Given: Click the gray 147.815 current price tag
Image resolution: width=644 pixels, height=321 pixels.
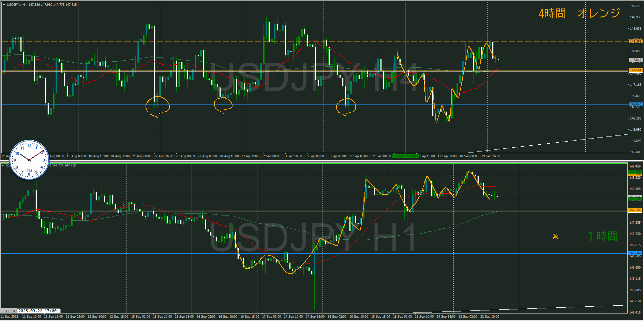Looking at the screenshot, I should pos(635,60).
